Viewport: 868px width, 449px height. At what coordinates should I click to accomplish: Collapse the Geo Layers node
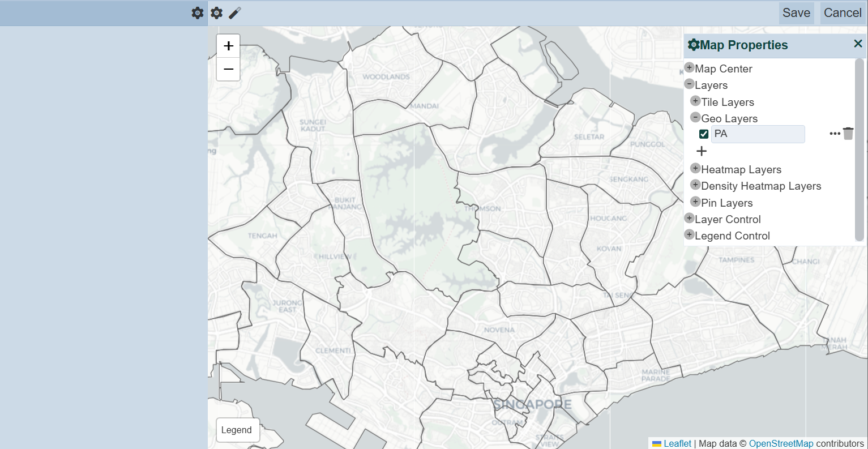pos(695,118)
